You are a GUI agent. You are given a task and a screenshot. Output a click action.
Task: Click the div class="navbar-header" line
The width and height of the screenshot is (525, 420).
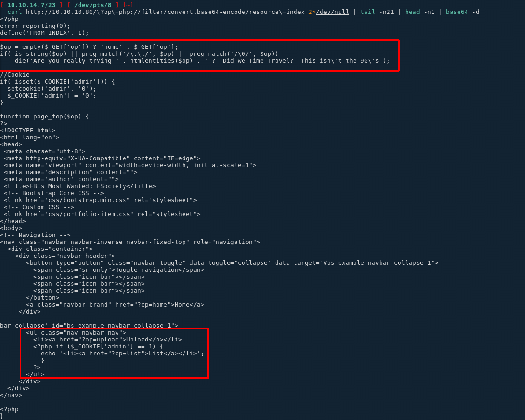[x=65, y=256]
